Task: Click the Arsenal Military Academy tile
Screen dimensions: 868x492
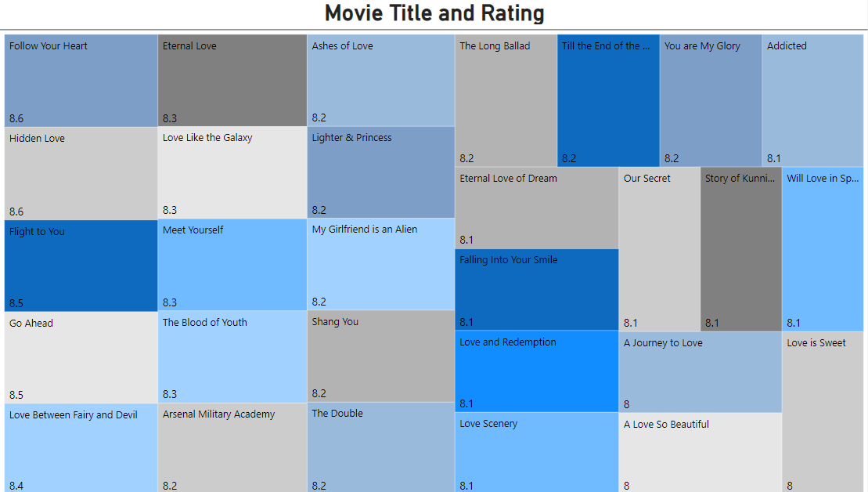Action: point(232,448)
